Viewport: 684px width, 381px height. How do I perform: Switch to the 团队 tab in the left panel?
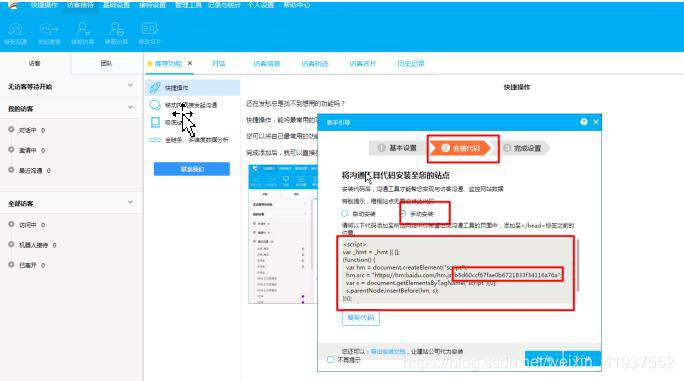pos(106,63)
